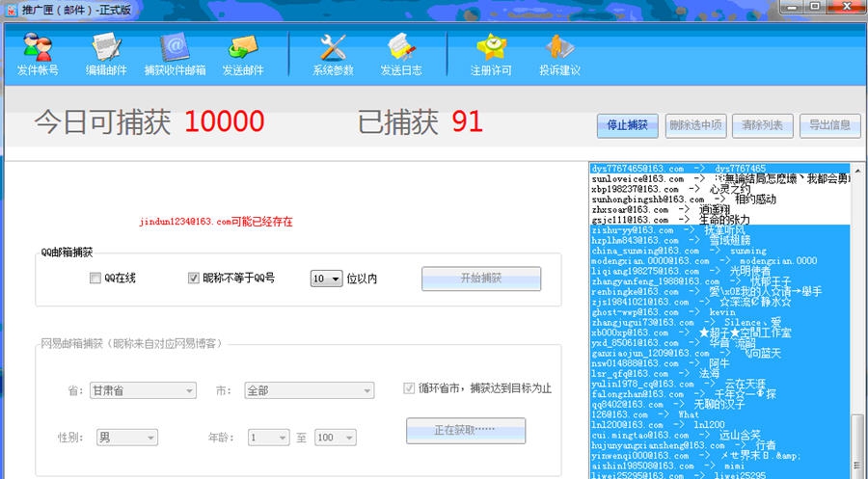Select list row falongzhan@163.com
The height and width of the screenshot is (479, 868).
click(719, 394)
